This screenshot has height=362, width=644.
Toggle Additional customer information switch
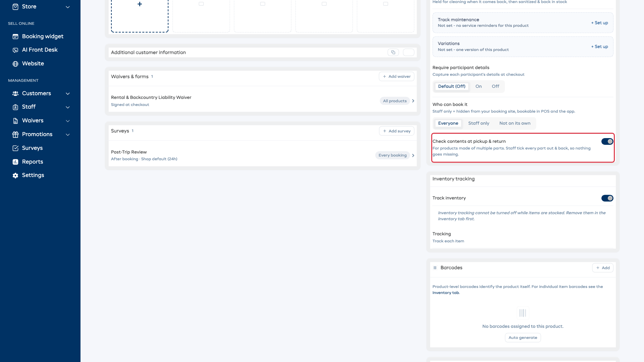[x=409, y=52]
